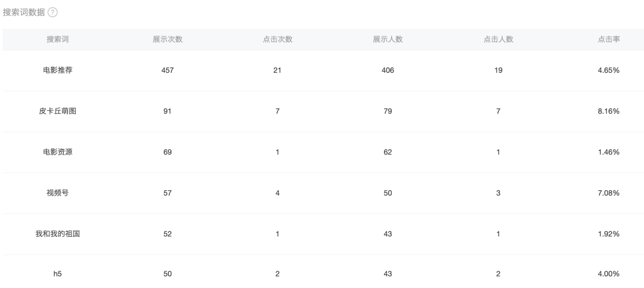Click the 搜索词 column header

coord(57,39)
